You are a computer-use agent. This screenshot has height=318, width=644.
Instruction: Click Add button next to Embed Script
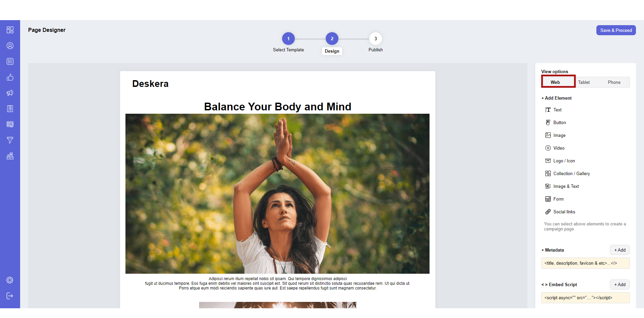[620, 284]
